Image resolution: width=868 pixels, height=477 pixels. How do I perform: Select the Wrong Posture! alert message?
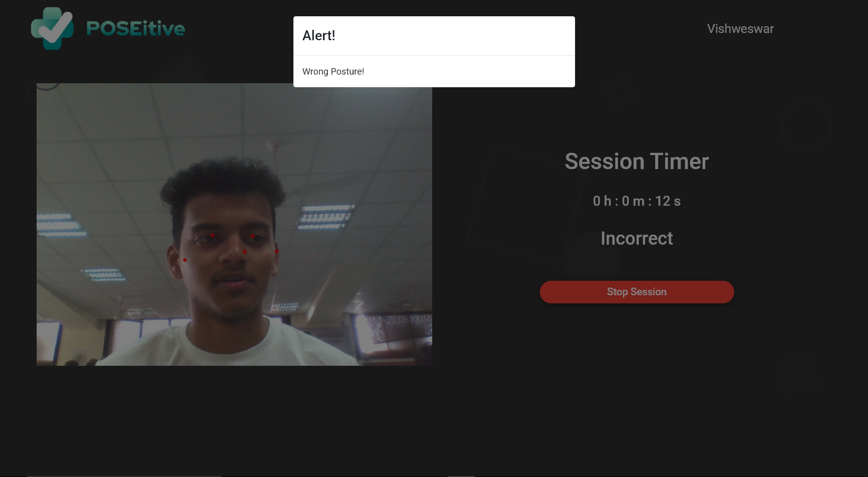(x=333, y=71)
